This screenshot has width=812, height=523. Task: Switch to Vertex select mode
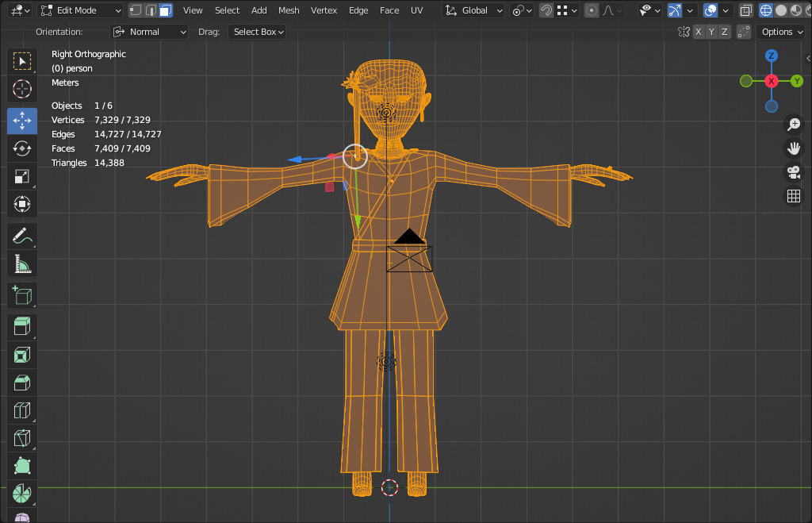pyautogui.click(x=136, y=10)
